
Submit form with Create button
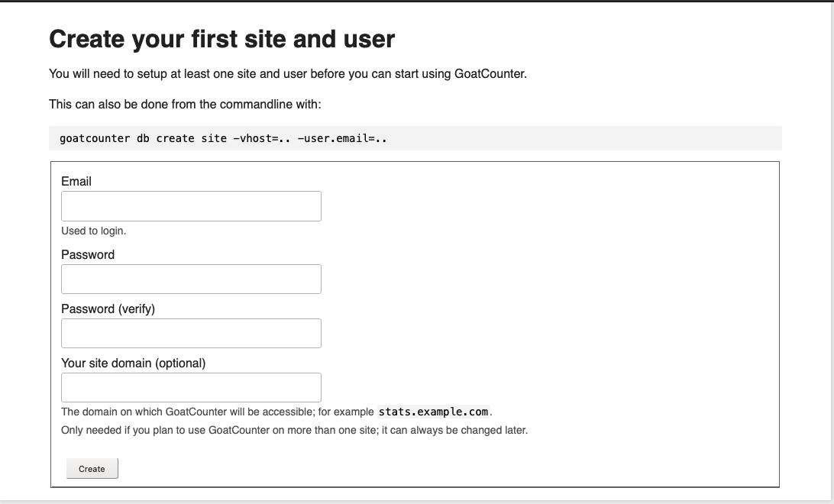tap(92, 468)
